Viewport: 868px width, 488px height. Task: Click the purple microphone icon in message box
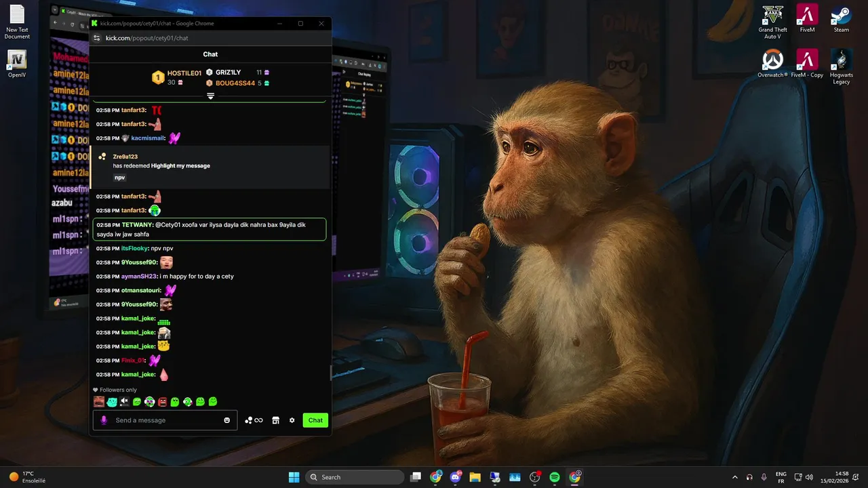(x=104, y=420)
